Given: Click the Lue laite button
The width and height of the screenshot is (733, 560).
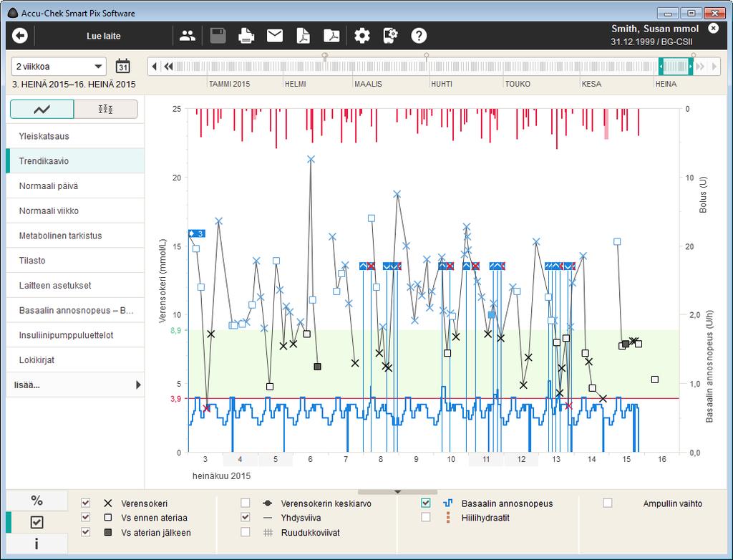Looking at the screenshot, I should [104, 36].
